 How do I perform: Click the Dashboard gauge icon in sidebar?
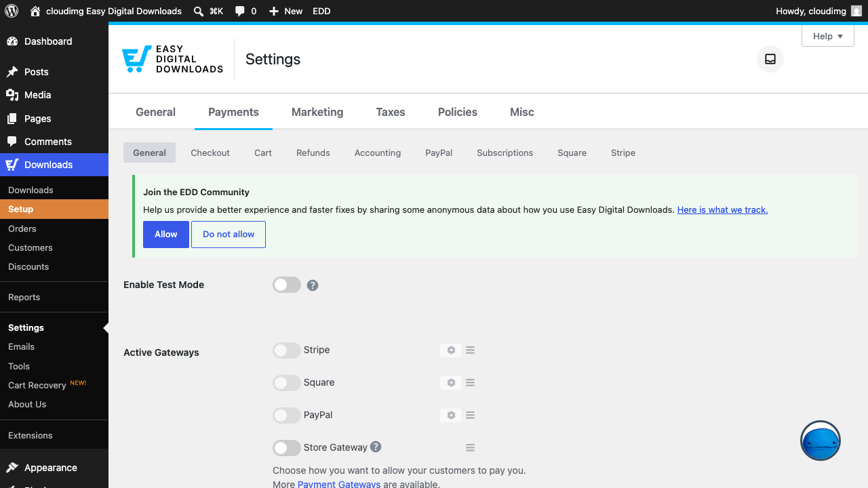click(12, 41)
